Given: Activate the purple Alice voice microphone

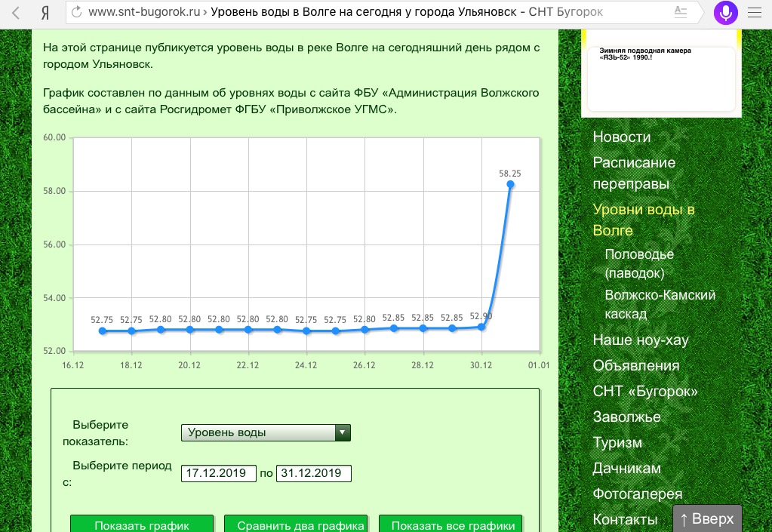Looking at the screenshot, I should tap(726, 12).
